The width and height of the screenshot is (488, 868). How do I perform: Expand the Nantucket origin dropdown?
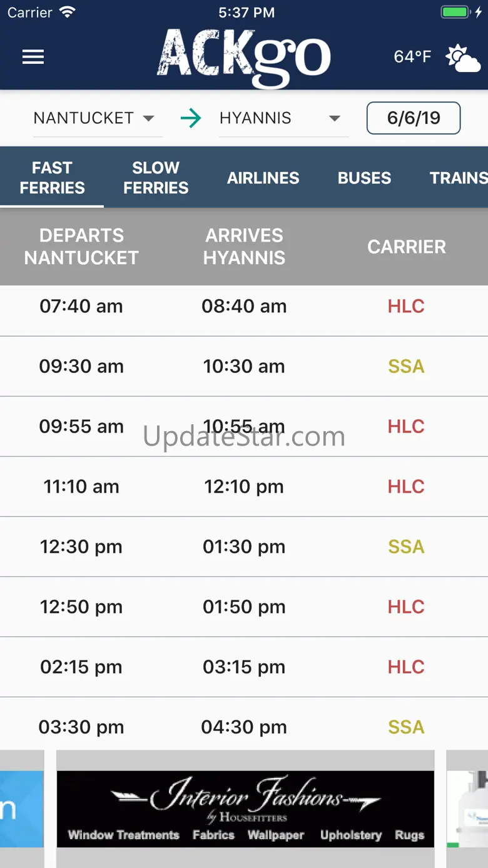98,118
